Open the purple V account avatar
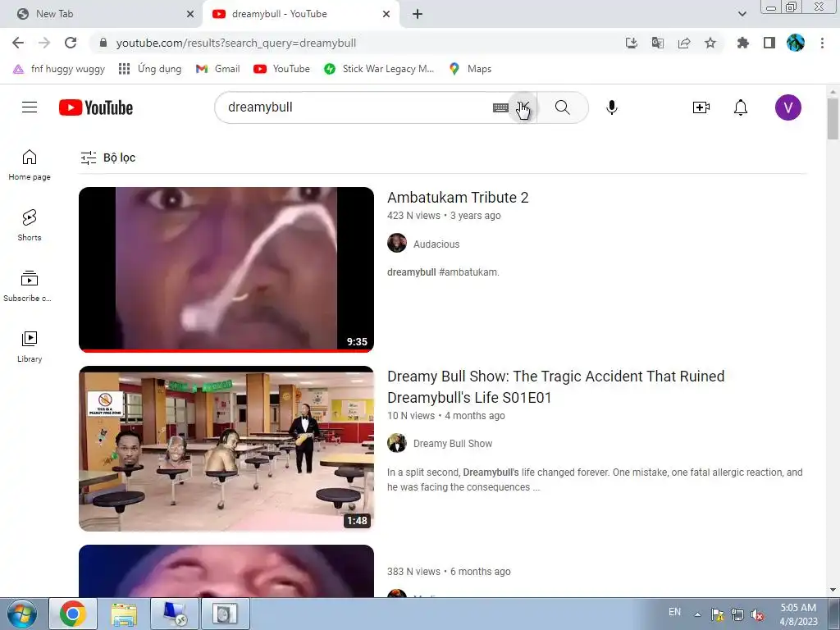The width and height of the screenshot is (840, 630). (788, 107)
